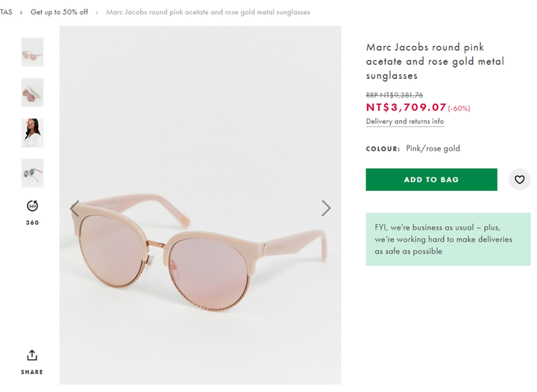Select fourth thumbnail of sunglasses side view
Screen dimensions: 537x392
(x=32, y=173)
